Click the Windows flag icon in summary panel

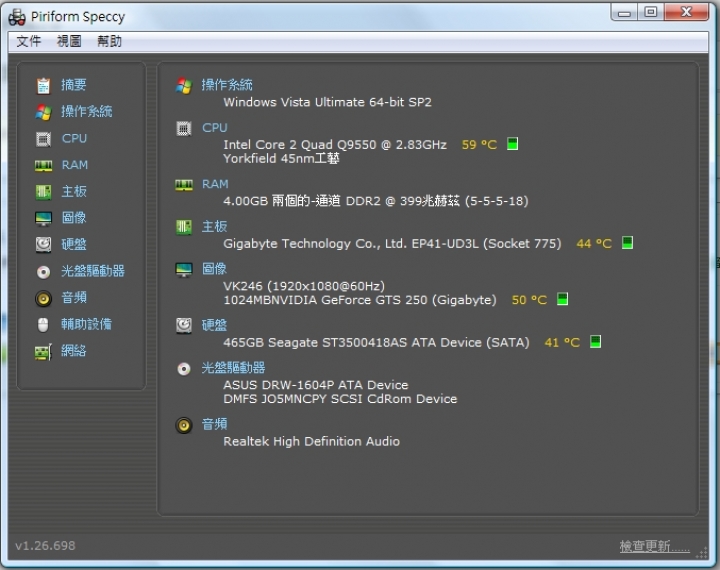(x=184, y=85)
